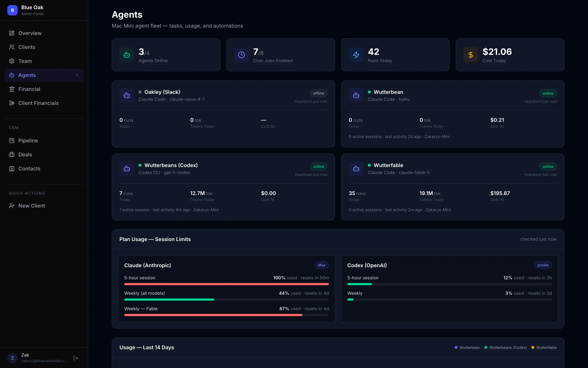
Task: Click Claude 5-hour session usage bar
Action: [226, 284]
